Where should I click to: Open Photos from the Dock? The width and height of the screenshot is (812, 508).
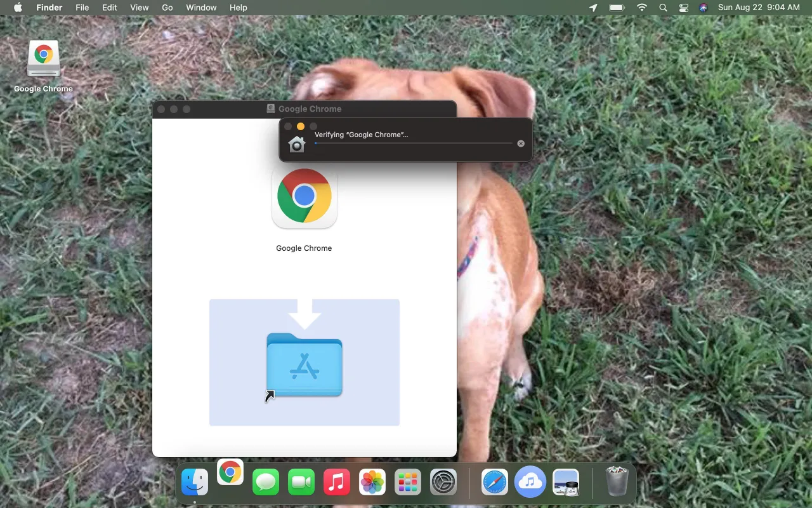[x=372, y=481]
